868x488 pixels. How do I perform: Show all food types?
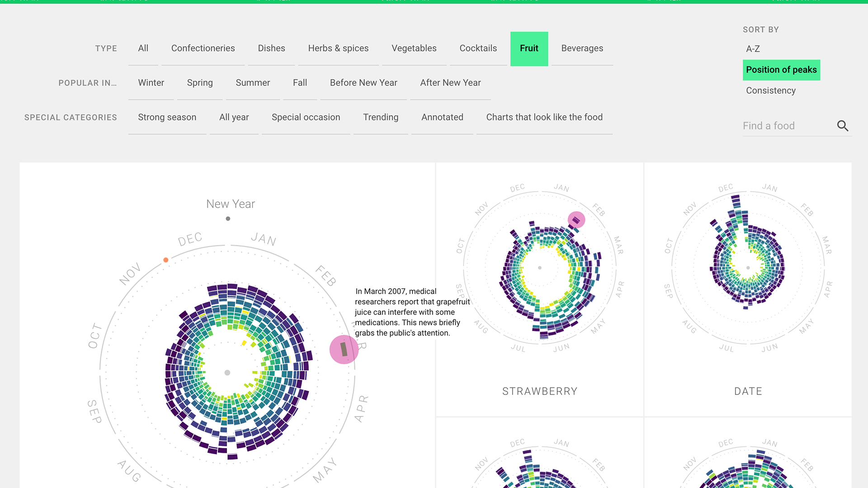point(143,48)
